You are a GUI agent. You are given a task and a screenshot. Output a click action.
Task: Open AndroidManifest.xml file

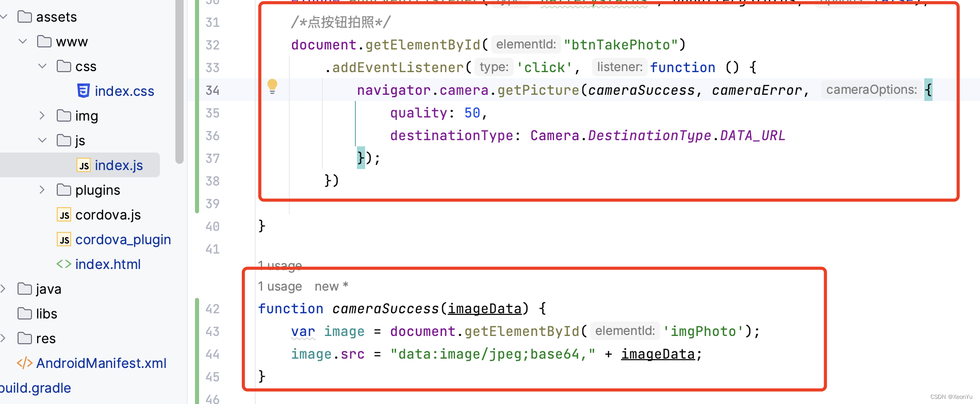coord(101,363)
